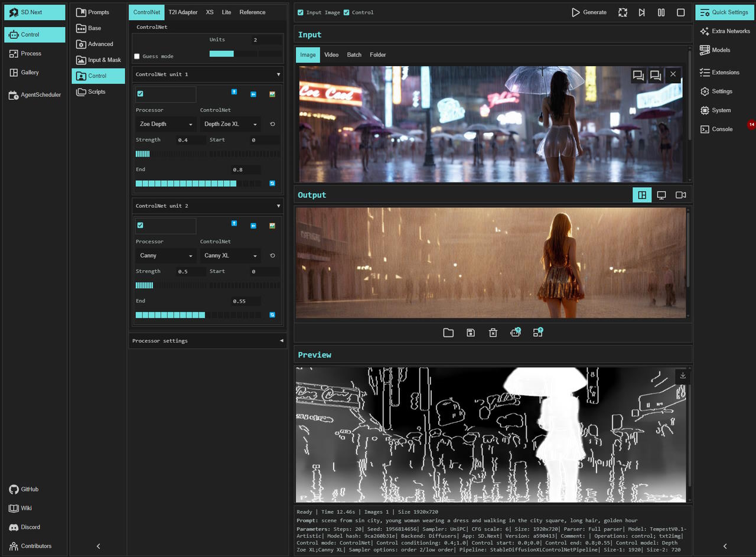Switch to the T2I Adapter tab
The image size is (756, 557).
pos(183,12)
